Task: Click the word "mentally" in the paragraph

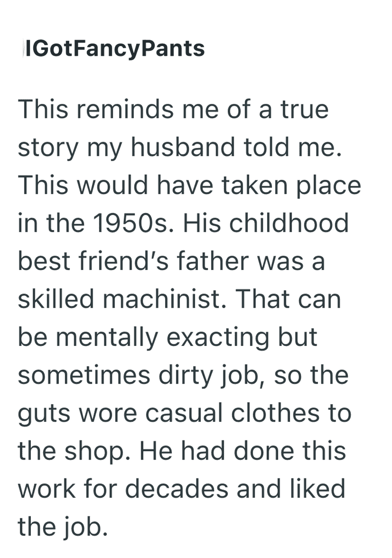Action: [107, 337]
